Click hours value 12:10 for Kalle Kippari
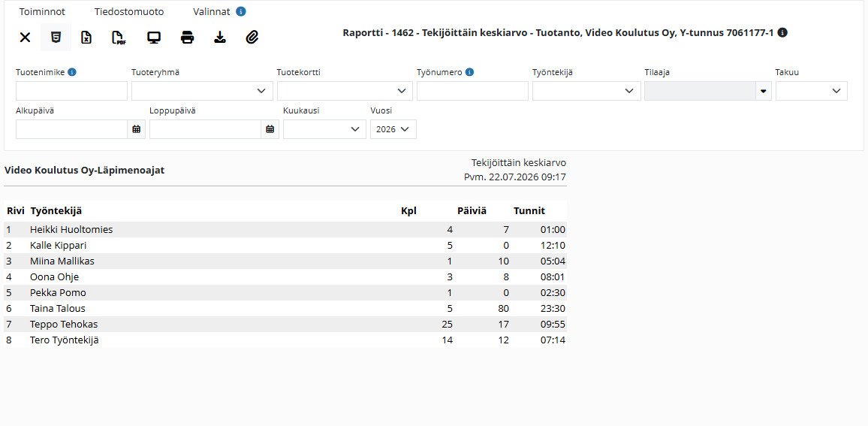The image size is (868, 426). [x=553, y=246]
